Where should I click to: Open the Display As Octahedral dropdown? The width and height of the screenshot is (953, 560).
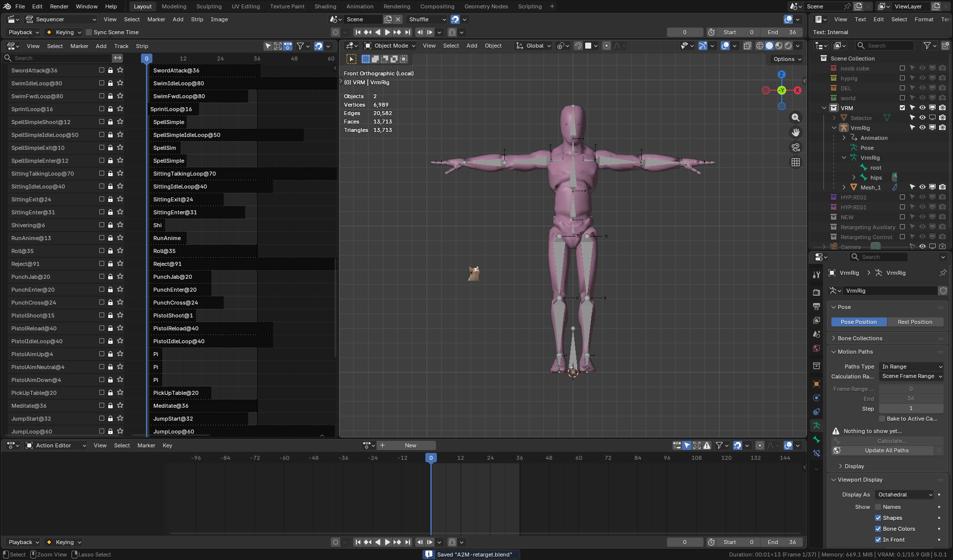point(905,495)
